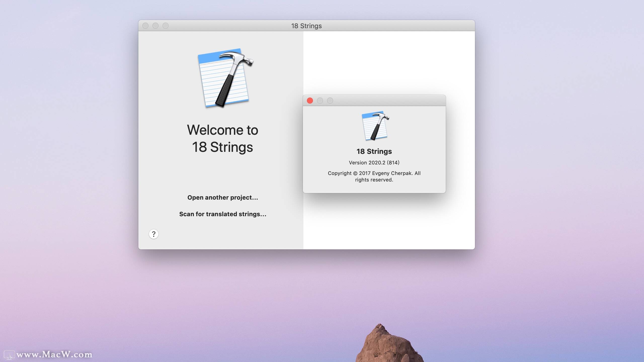Select the version 2020.2 text

tap(374, 163)
